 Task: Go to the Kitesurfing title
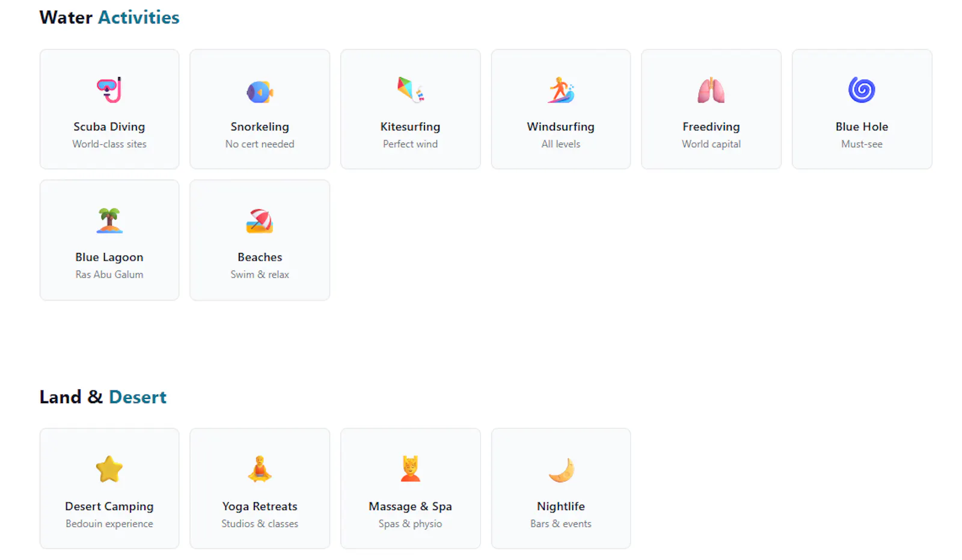(411, 127)
